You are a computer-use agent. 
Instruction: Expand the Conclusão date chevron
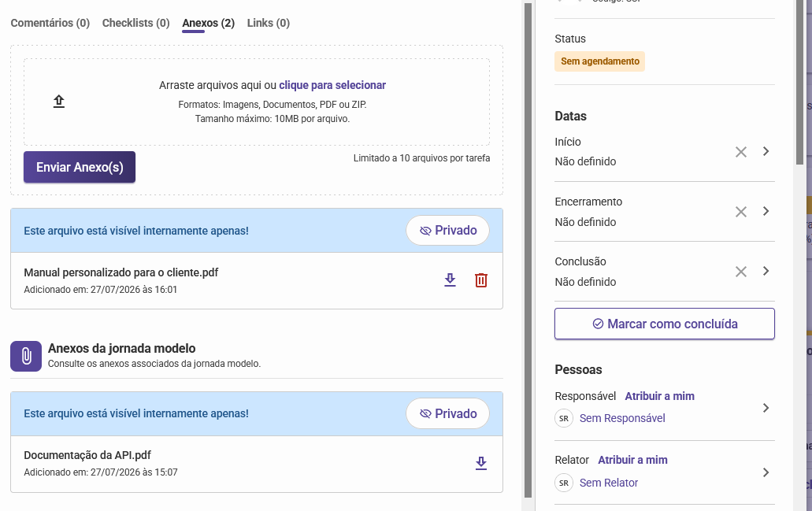pyautogui.click(x=766, y=272)
